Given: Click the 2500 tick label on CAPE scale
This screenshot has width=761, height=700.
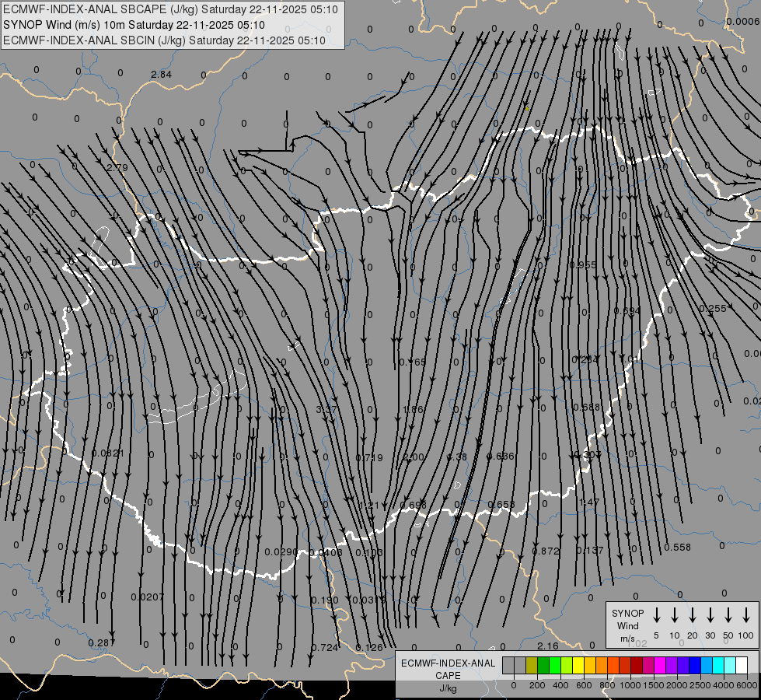Looking at the screenshot, I should click(700, 685).
